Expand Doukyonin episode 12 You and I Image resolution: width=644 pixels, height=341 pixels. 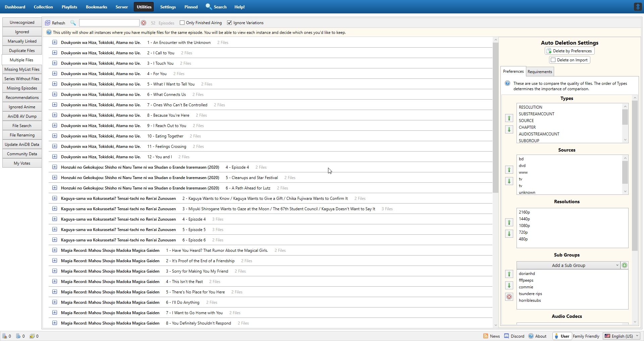[x=55, y=157]
